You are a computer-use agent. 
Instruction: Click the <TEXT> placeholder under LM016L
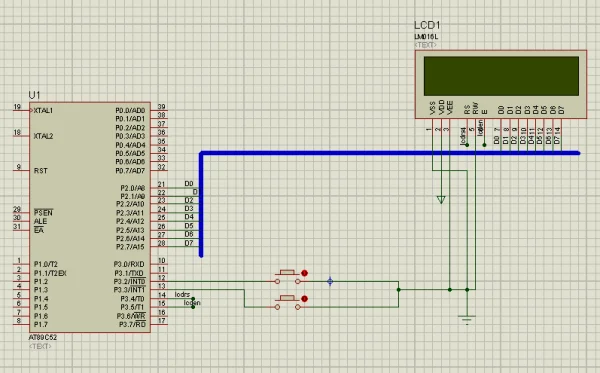[x=426, y=45]
